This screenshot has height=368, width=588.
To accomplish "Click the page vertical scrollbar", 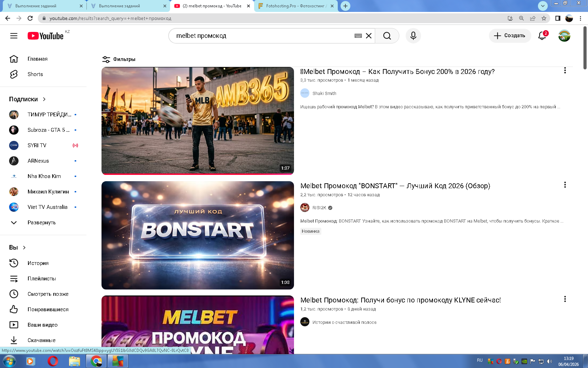I will coord(585,48).
